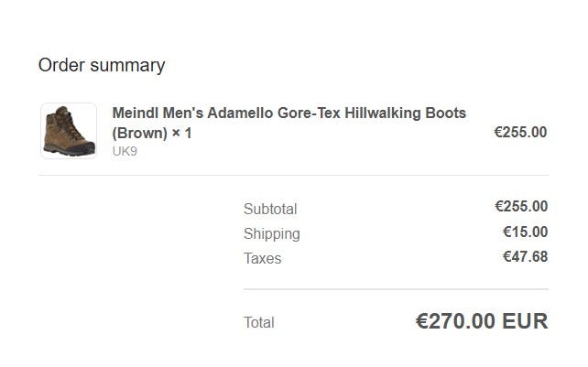Click the divider line below the product row
The image size is (588, 367).
tap(293, 175)
